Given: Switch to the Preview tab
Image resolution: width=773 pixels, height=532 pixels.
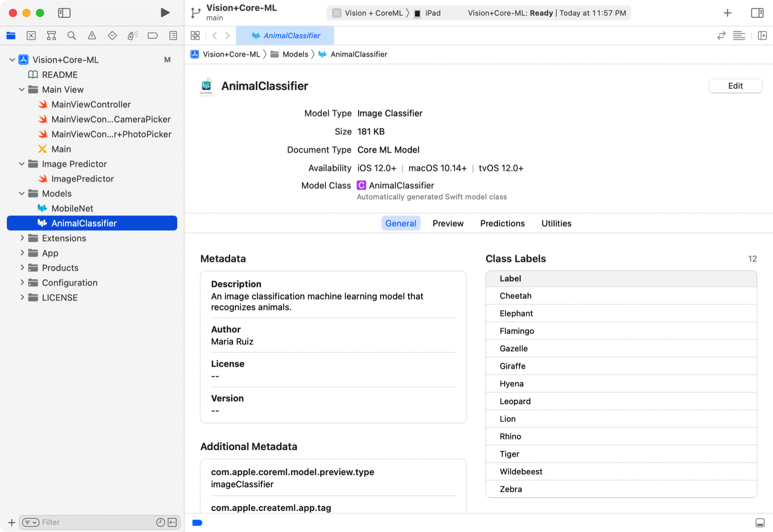Looking at the screenshot, I should click(x=447, y=223).
